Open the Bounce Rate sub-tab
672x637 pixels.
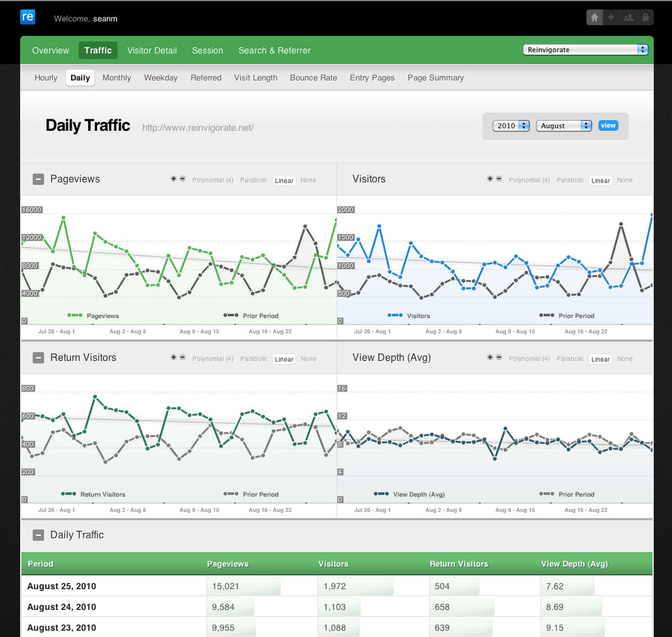click(313, 78)
